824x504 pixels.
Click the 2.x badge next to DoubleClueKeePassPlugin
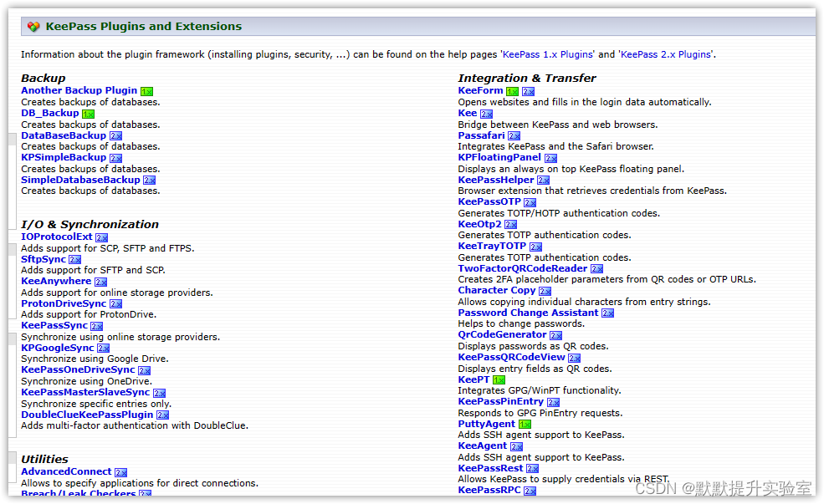coord(162,415)
